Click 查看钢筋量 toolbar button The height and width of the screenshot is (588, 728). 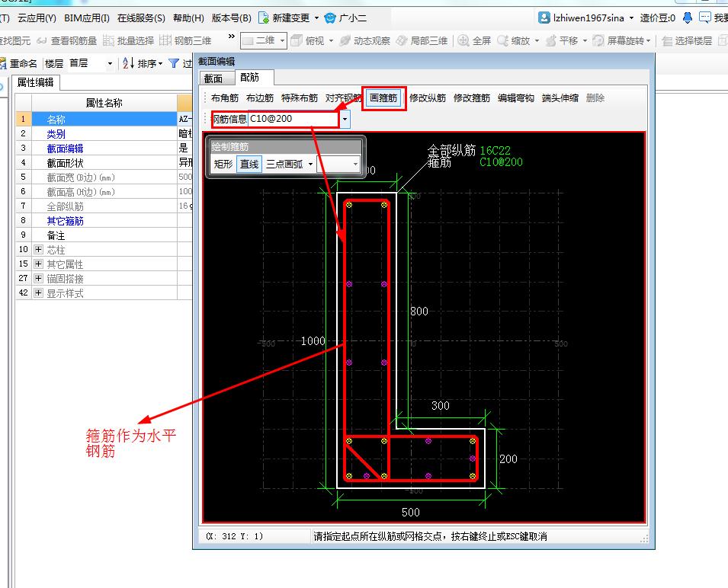pos(67,41)
